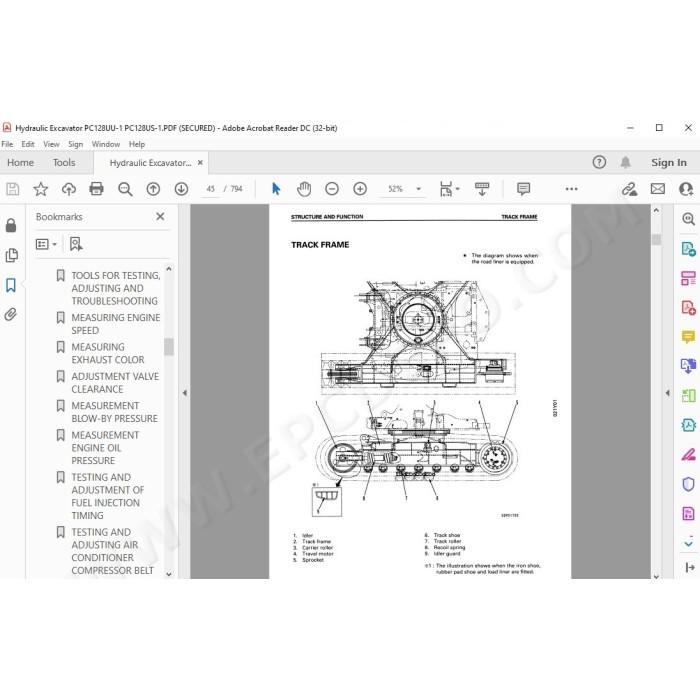Open Protect shield tool
Screen dimensions: 700x700
click(688, 484)
